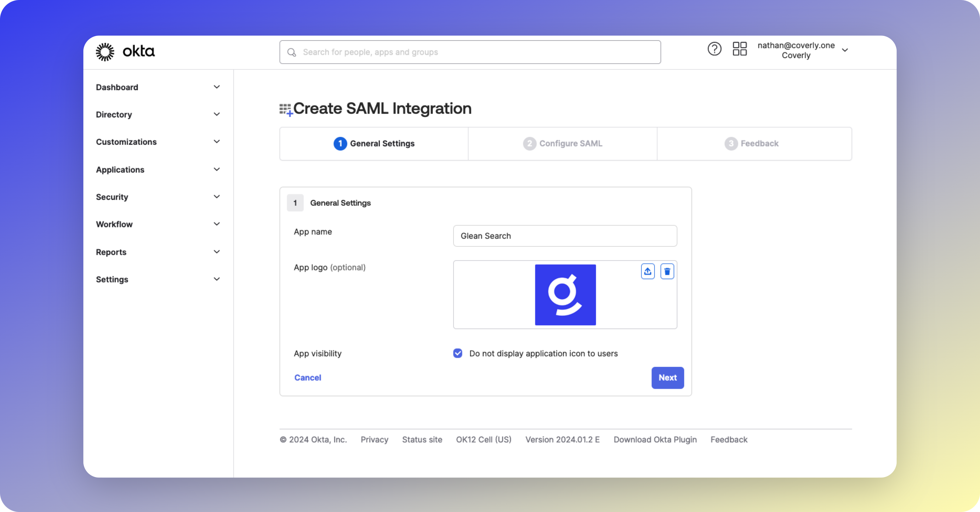Open the help question mark icon
The image size is (980, 512).
(x=714, y=49)
